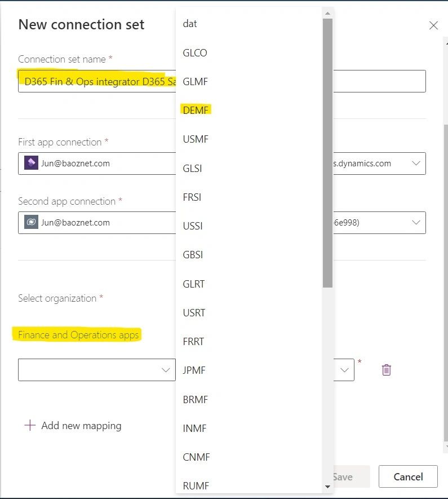This screenshot has width=448, height=499.
Task: Open the environment dropdown ending in s.dynamics.com
Action: [x=416, y=163]
